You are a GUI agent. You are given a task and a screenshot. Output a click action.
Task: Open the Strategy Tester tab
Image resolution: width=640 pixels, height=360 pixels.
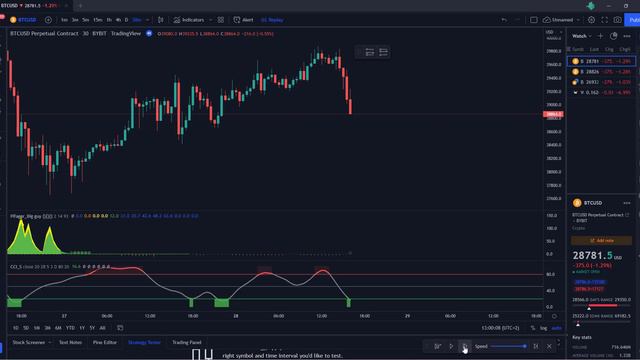tap(144, 342)
